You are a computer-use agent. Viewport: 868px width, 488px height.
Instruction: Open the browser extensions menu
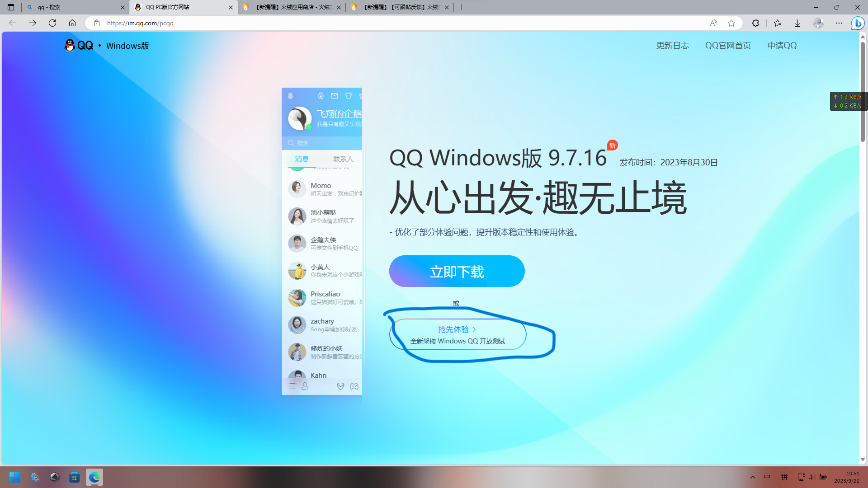(755, 23)
